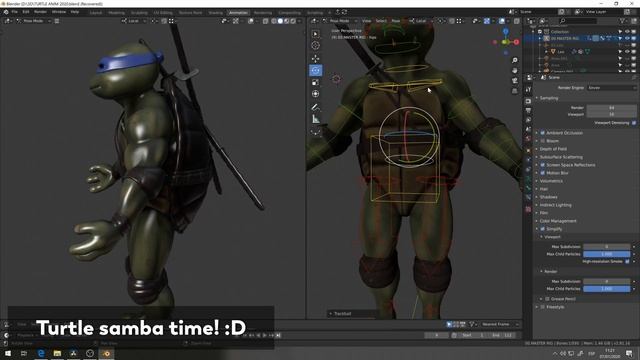Click the Blender taskbar icon

coord(106,353)
